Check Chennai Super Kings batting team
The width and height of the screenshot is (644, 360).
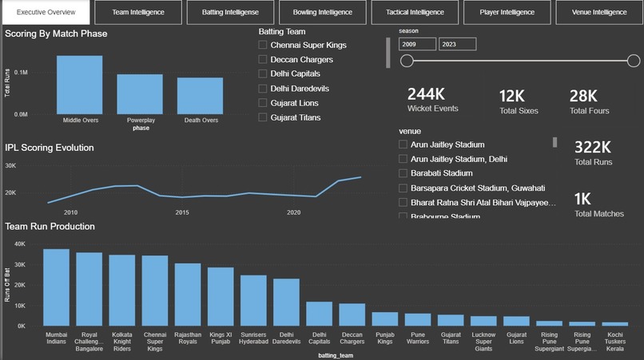263,45
